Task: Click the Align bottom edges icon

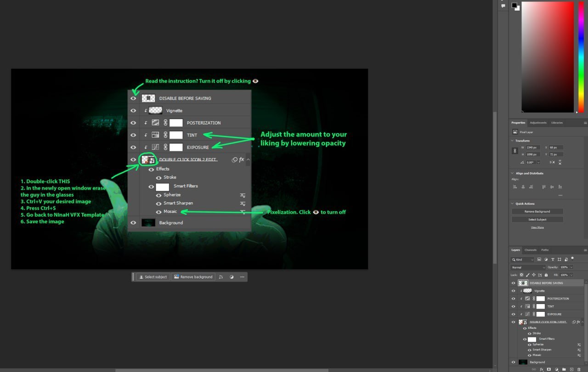Action: click(x=560, y=187)
